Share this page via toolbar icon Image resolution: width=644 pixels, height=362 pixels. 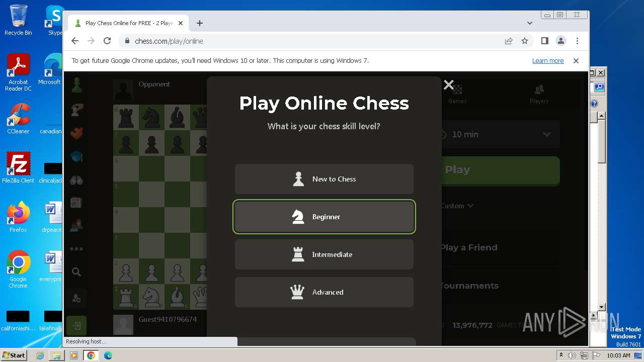[509, 41]
